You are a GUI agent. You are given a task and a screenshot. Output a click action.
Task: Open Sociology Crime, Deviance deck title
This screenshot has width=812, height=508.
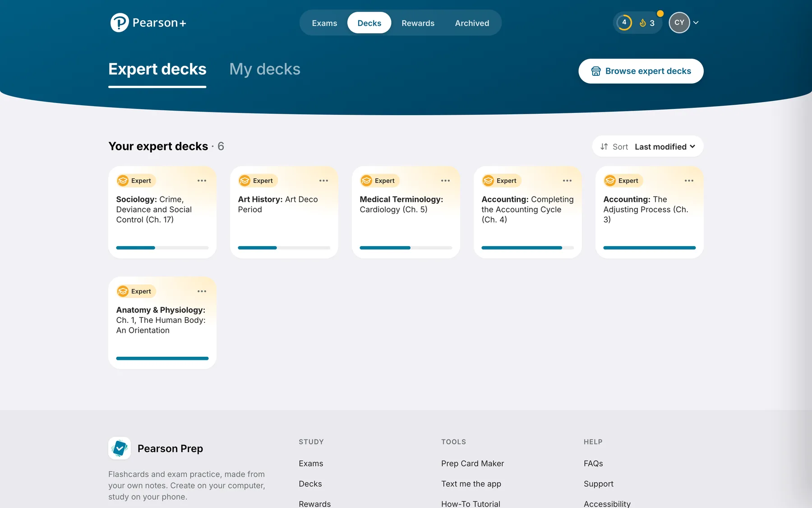[154, 209]
